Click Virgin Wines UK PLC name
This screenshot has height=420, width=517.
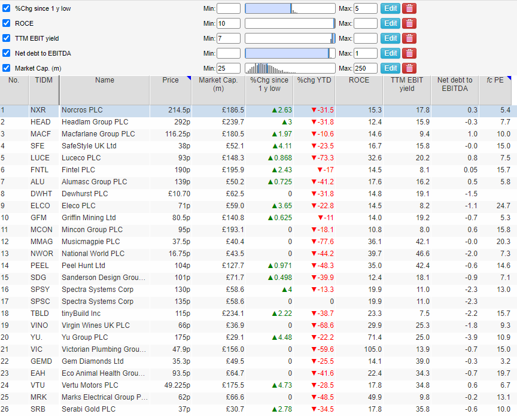tap(96, 325)
